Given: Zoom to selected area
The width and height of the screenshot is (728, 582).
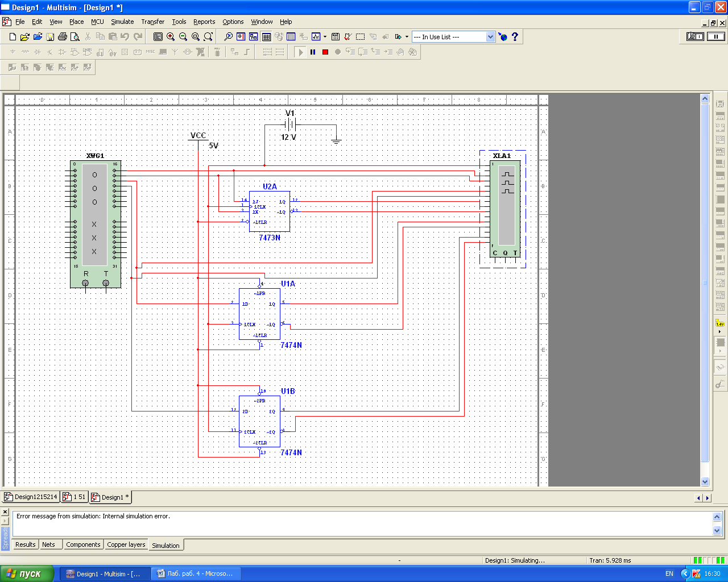Looking at the screenshot, I should [x=196, y=36].
